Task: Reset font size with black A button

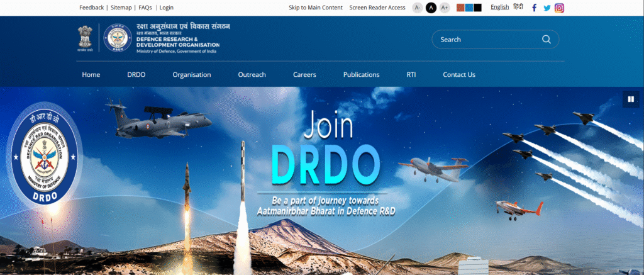Action: [x=431, y=8]
